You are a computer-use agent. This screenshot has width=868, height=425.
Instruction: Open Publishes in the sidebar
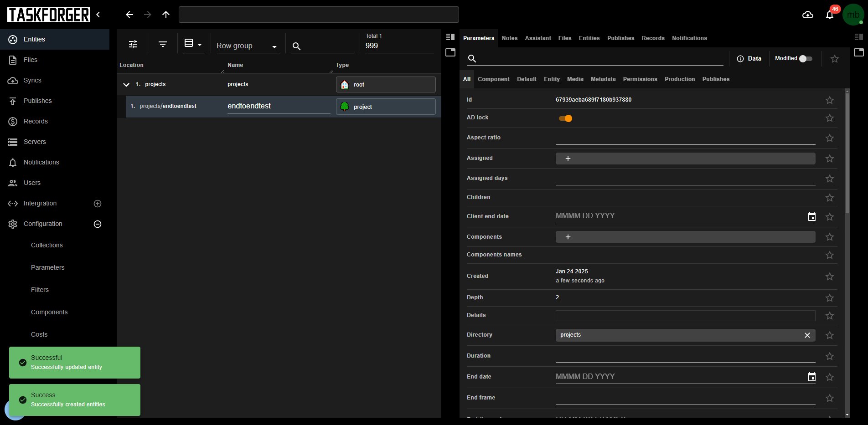55,101
